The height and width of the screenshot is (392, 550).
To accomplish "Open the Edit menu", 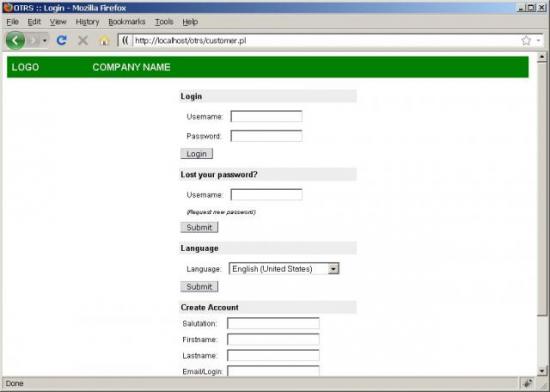I will pos(34,22).
